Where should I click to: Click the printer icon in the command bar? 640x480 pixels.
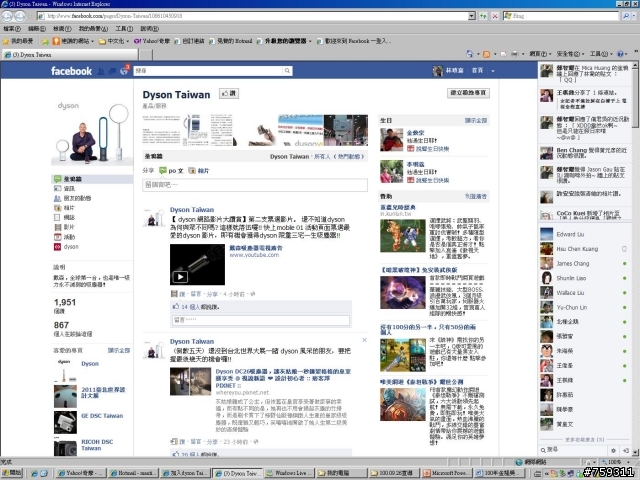515,54
